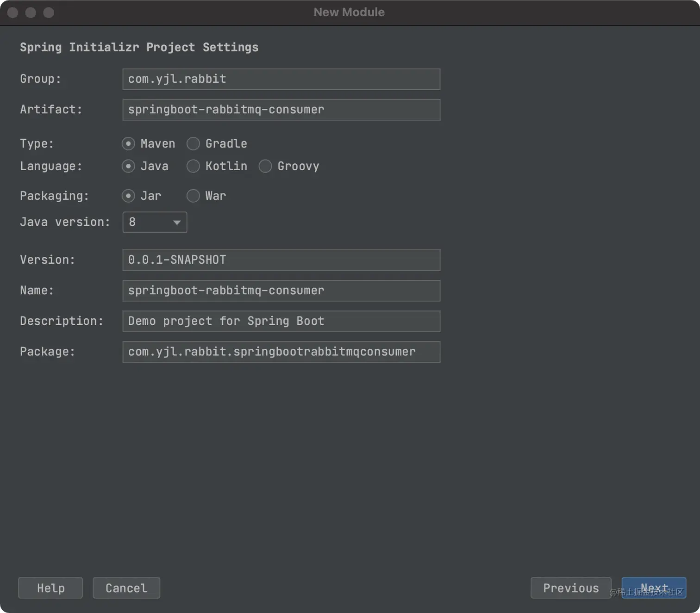Cancel the New Module dialog
Image resolution: width=700 pixels, height=613 pixels.
click(x=126, y=588)
